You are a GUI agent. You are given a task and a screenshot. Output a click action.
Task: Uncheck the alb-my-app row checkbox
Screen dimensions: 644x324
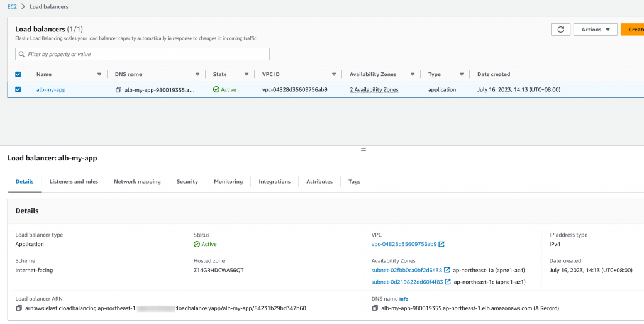[x=18, y=89]
